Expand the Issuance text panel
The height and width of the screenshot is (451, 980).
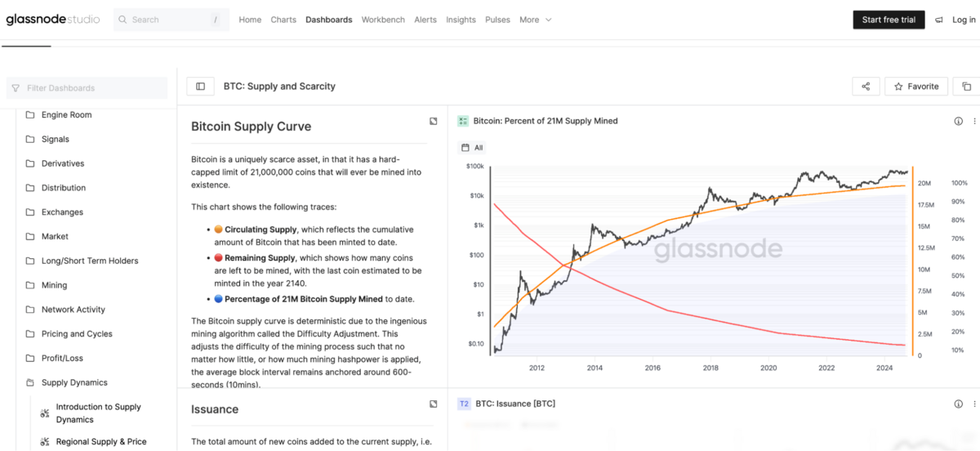click(x=433, y=404)
